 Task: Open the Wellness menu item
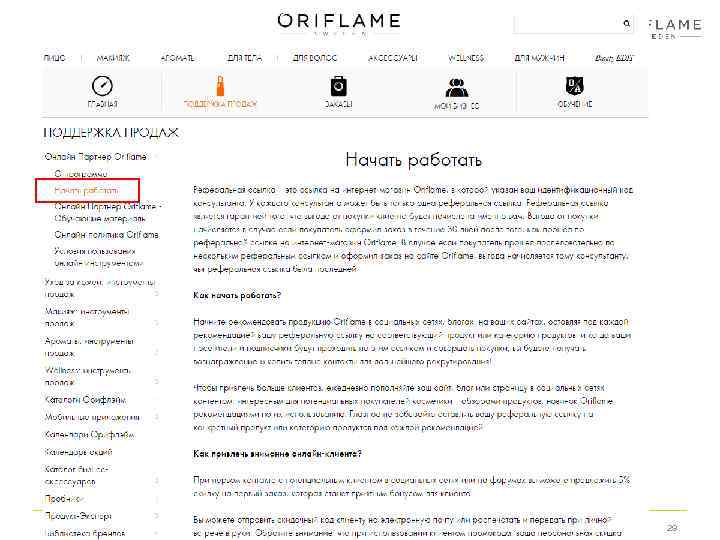(x=466, y=58)
